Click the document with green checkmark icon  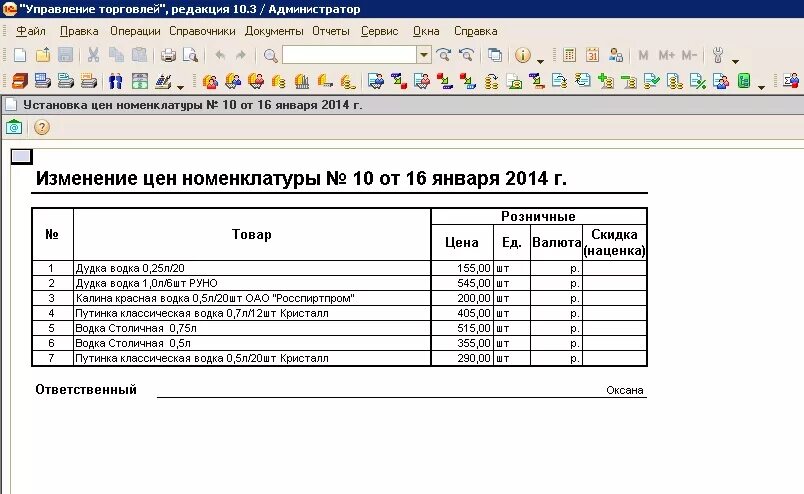[651, 81]
